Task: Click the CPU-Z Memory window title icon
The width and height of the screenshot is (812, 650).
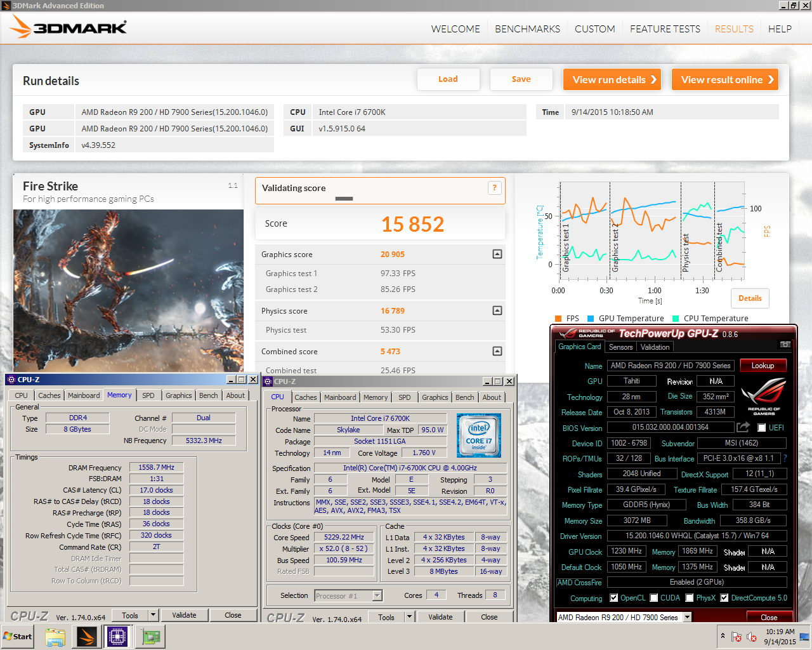Action: click(11, 380)
